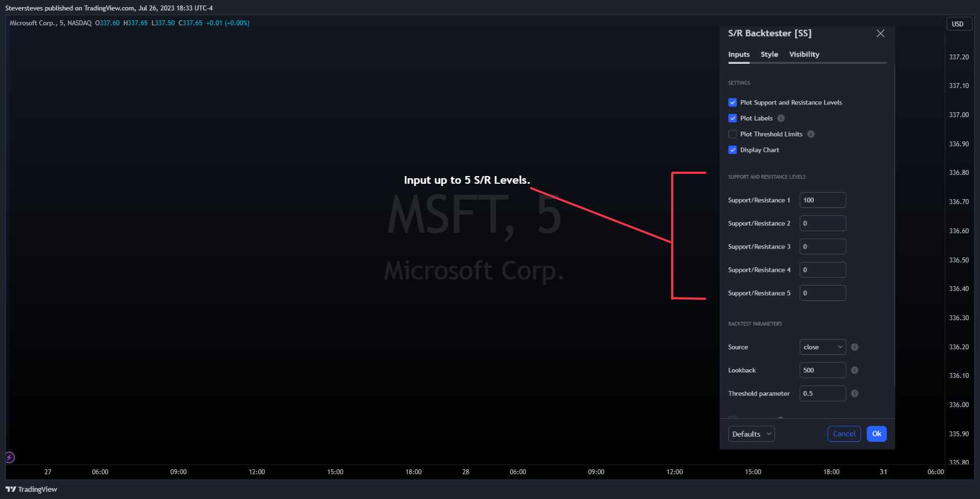Screen dimensions: 980x499
Task: Focus the Support/Resistance 5 input field
Action: coord(823,293)
